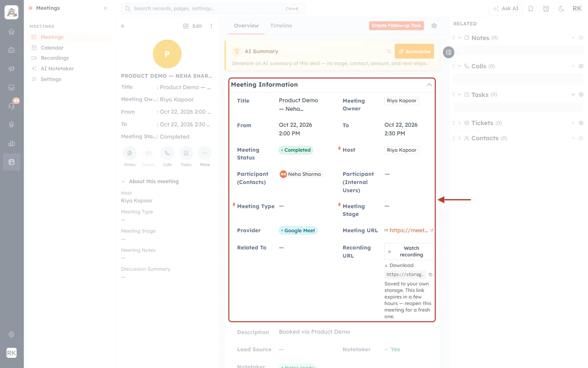Click the Tasks quick action icon

pyautogui.click(x=186, y=153)
